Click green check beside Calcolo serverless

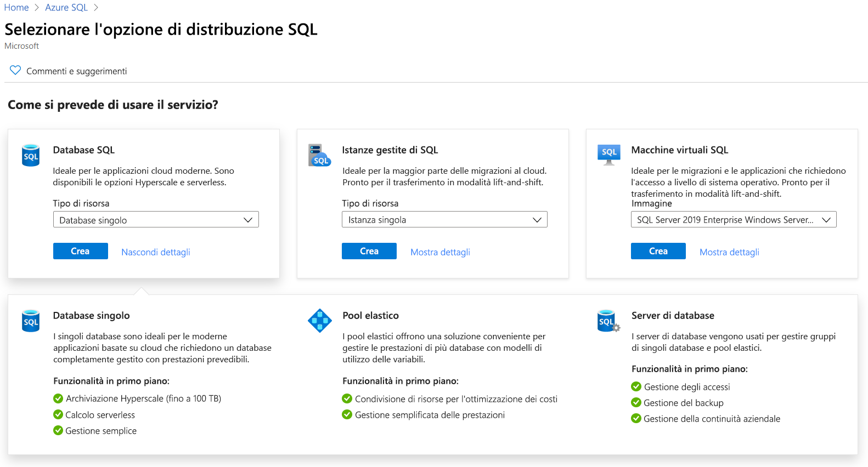pyautogui.click(x=58, y=414)
